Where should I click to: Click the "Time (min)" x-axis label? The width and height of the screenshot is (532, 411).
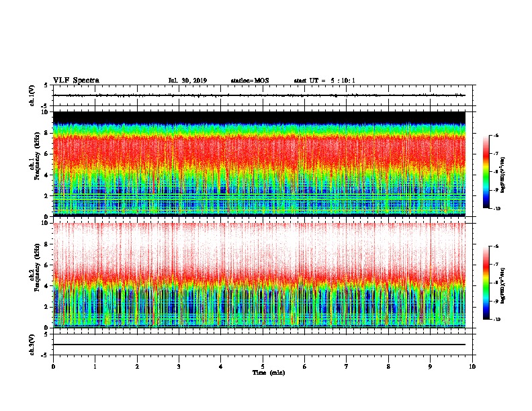click(269, 373)
